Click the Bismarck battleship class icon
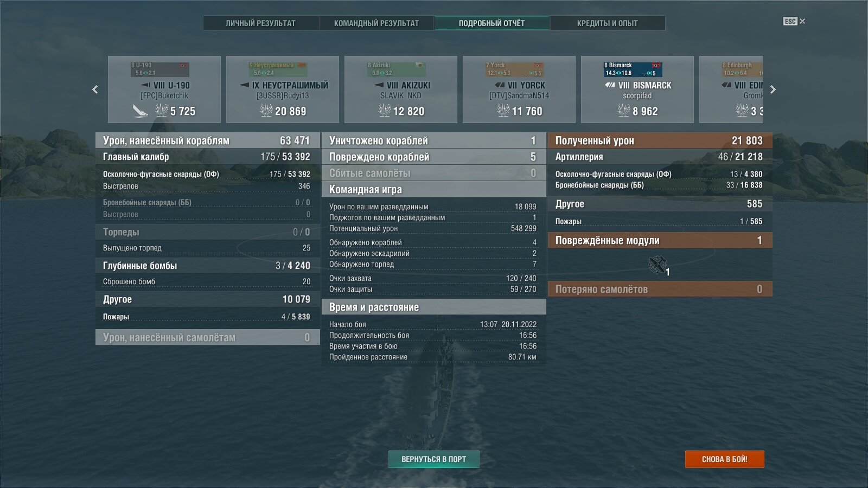868x488 pixels. [610, 85]
